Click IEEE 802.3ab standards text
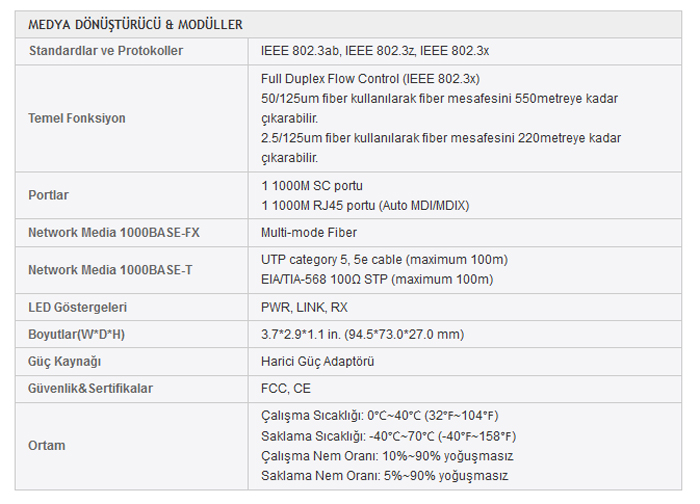Screen dimensions: 700x504 pyautogui.click(x=375, y=51)
